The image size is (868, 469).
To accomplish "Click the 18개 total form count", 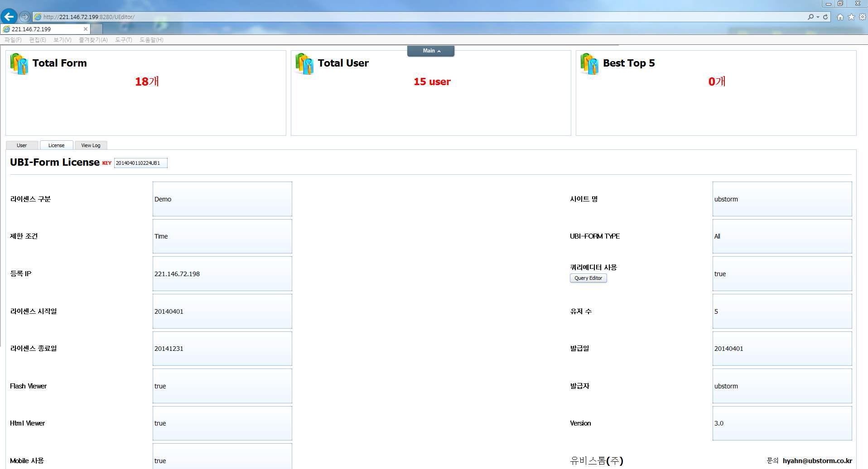I will coord(147,81).
